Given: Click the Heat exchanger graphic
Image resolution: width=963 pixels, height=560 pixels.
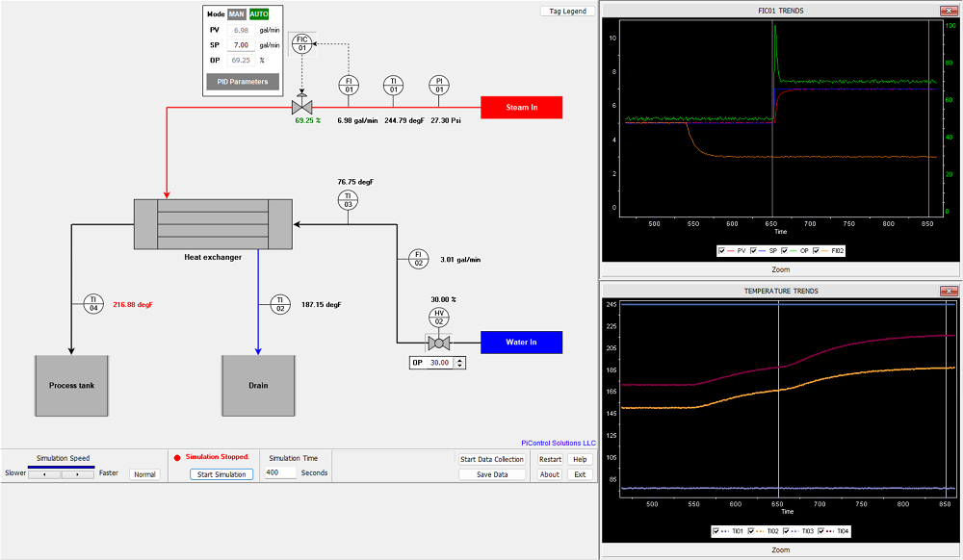Looking at the screenshot, I should click(213, 224).
